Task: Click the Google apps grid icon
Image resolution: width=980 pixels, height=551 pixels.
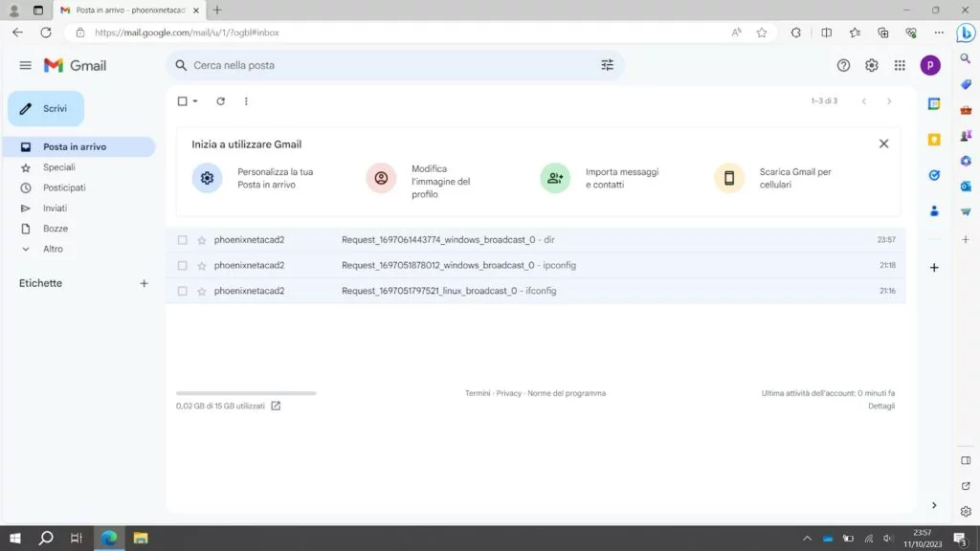Action: pos(900,65)
